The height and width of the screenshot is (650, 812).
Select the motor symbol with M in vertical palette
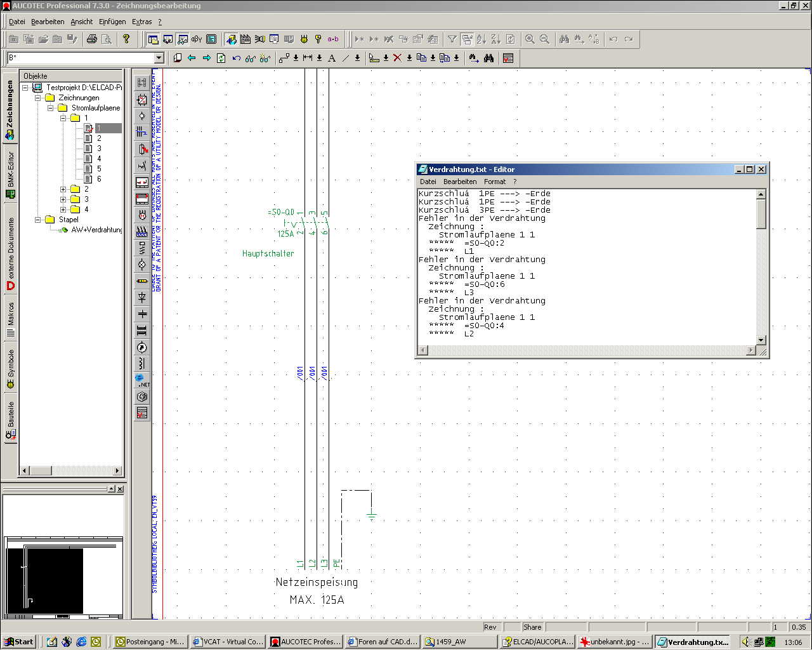142,215
